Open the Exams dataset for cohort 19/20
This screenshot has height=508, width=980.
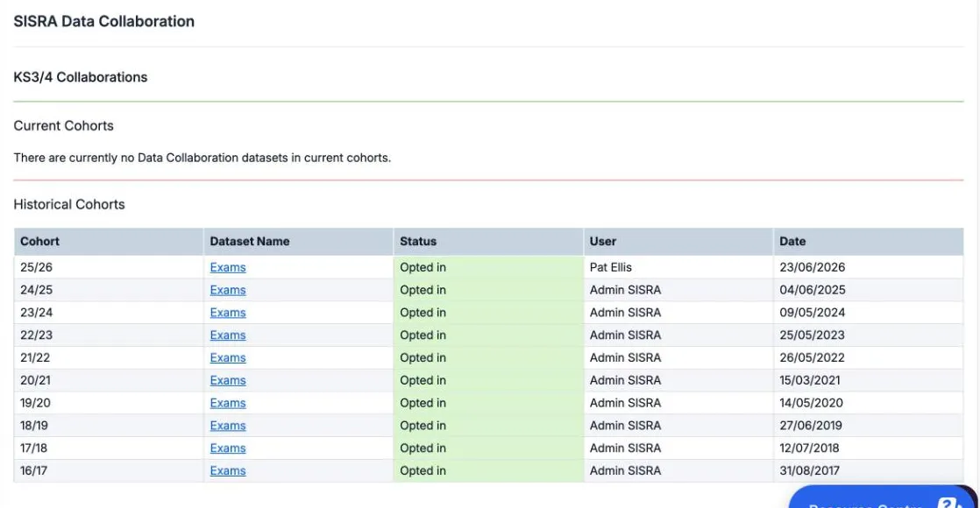[x=228, y=403]
